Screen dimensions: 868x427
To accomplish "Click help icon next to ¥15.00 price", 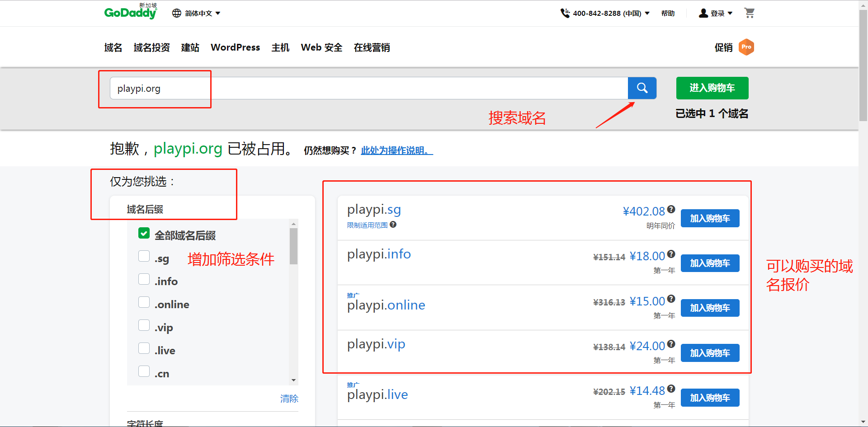I will click(x=671, y=299).
